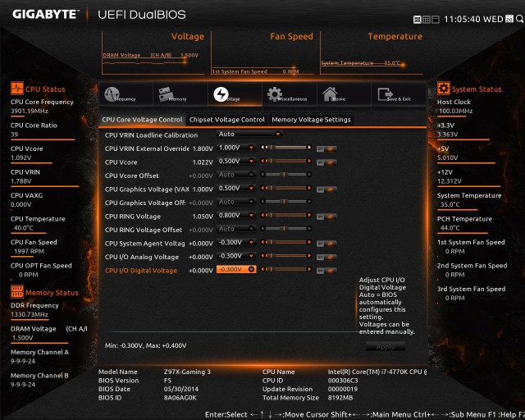Click the System Status gear icon
The width and height of the screenshot is (525, 420).
click(x=443, y=89)
